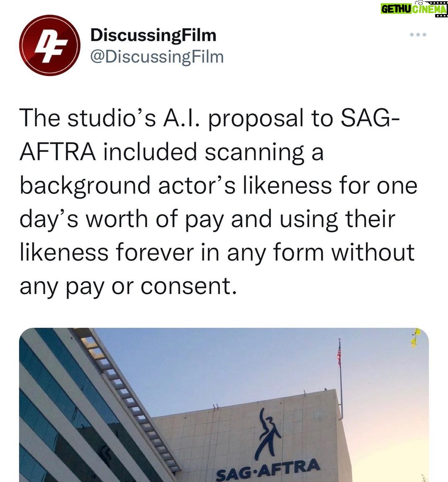Open the @DiscussingFilm handle link
The width and height of the screenshot is (448, 482).
(x=157, y=57)
